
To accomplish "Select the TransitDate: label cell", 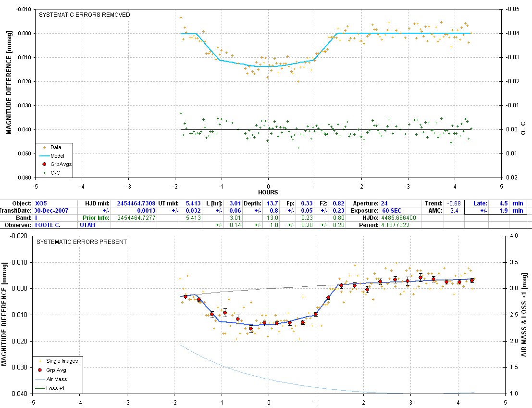I will coord(15,211).
